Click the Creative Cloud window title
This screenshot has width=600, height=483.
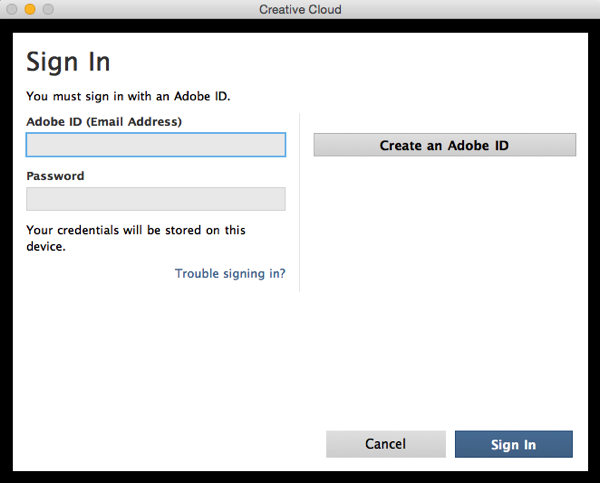(300, 9)
